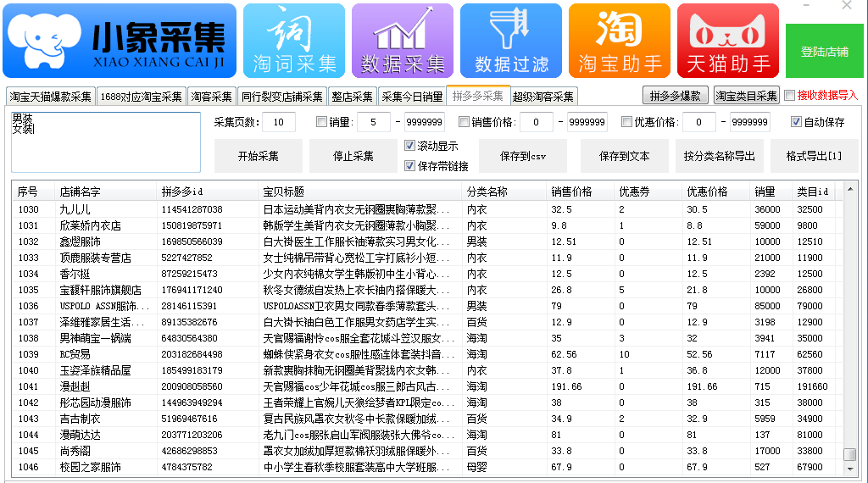The height and width of the screenshot is (483, 868).
Task: Switch to 同行裂变店铺采集 tab
Action: [281, 97]
